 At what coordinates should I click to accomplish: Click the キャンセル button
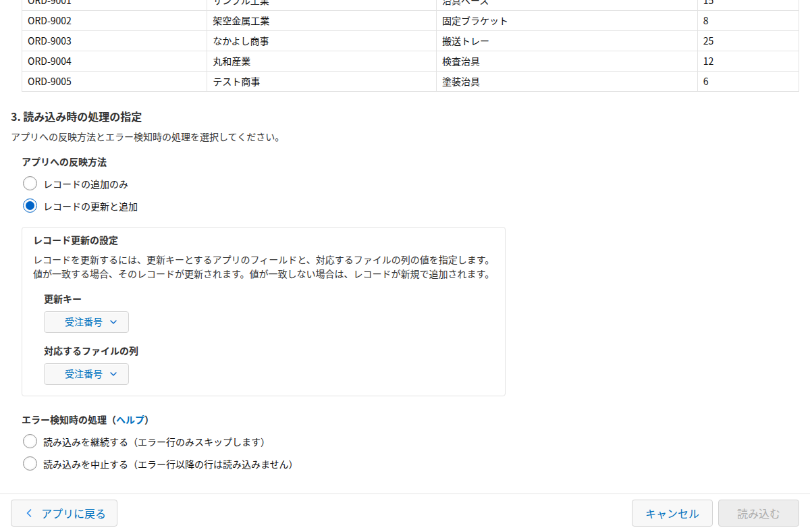tap(672, 513)
